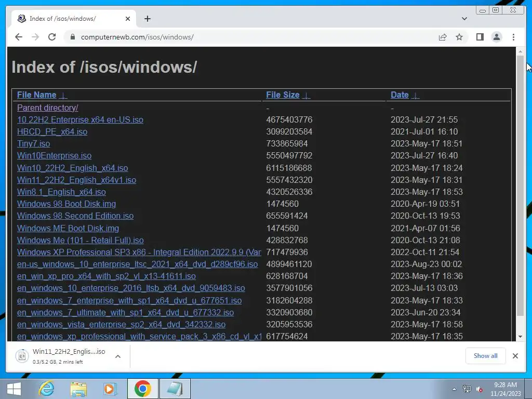Download Tiny7.iso
This screenshot has height=399, width=532.
(x=34, y=143)
